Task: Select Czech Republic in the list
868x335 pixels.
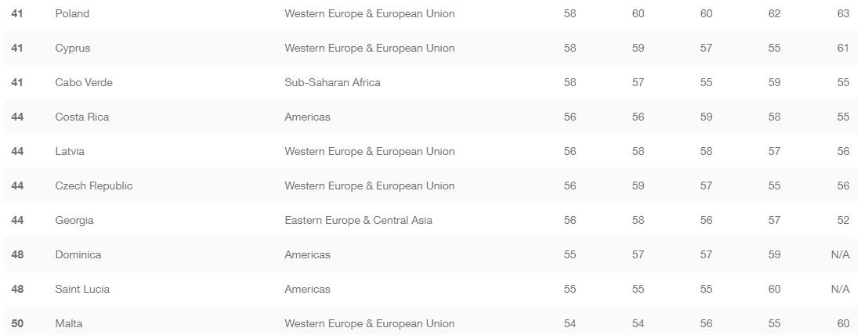Action: point(93,186)
